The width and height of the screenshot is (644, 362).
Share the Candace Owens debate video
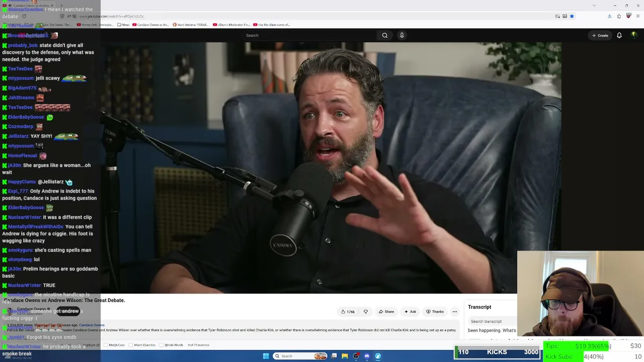click(386, 312)
